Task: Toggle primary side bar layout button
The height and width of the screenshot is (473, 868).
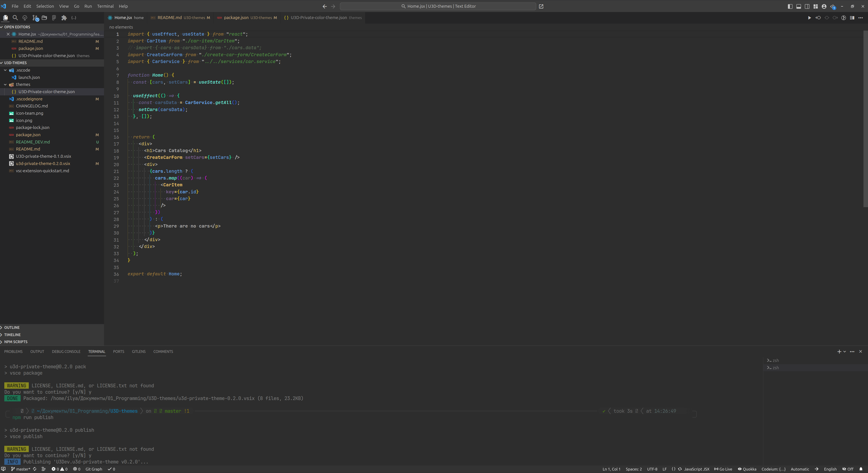Action: (790, 6)
